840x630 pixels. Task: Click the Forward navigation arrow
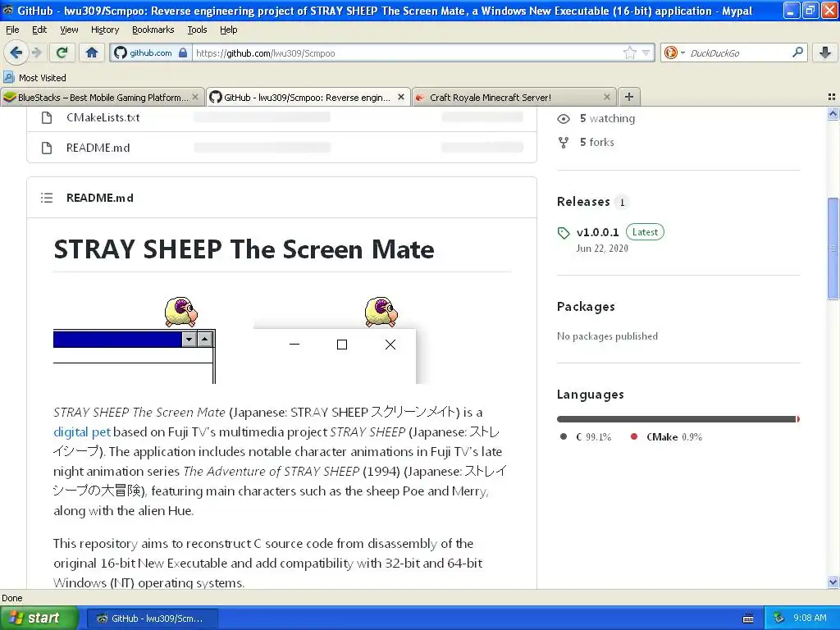click(36, 52)
